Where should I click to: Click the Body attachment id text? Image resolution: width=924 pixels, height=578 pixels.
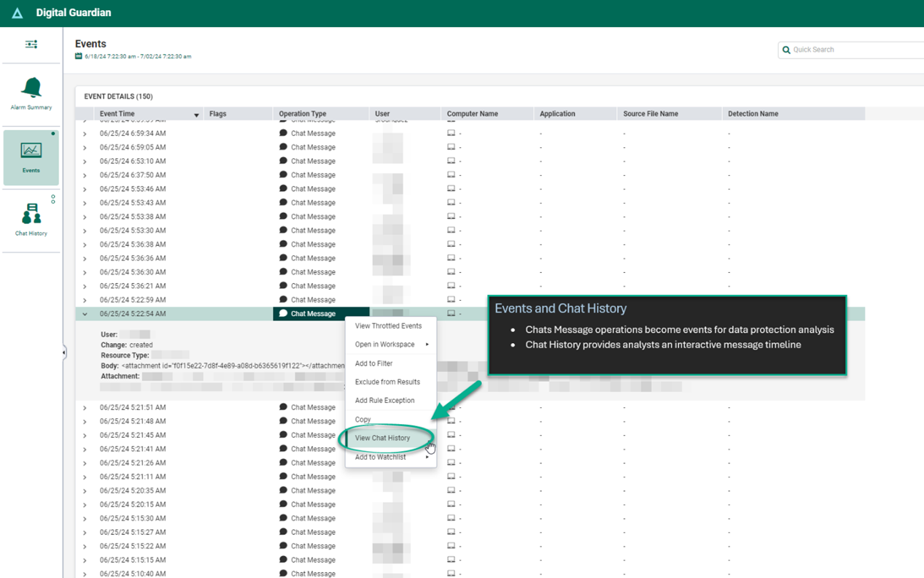[222, 366]
